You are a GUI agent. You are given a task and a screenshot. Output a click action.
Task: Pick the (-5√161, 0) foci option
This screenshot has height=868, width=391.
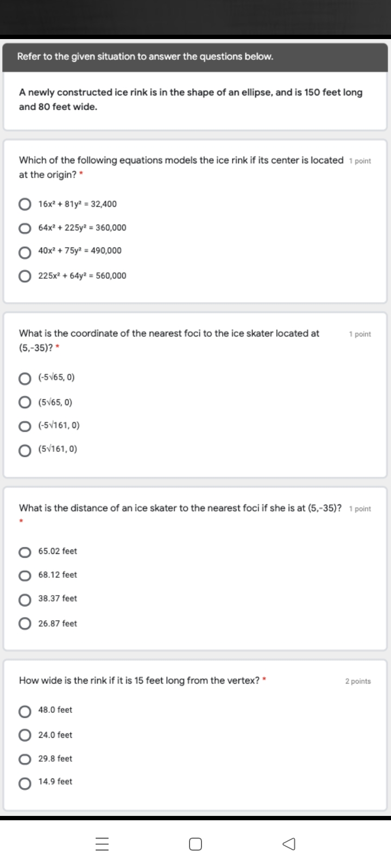pyautogui.click(x=25, y=426)
